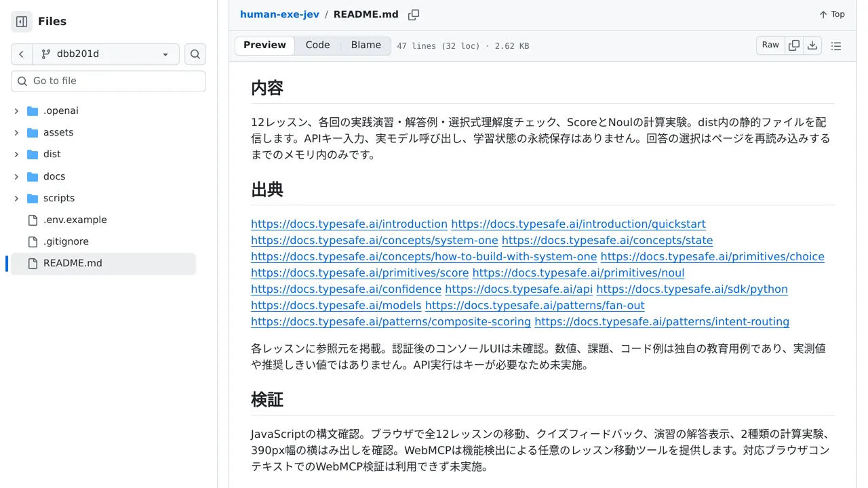This screenshot has height=488, width=868.
Task: Open the primitives/noul link
Action: [x=578, y=273]
